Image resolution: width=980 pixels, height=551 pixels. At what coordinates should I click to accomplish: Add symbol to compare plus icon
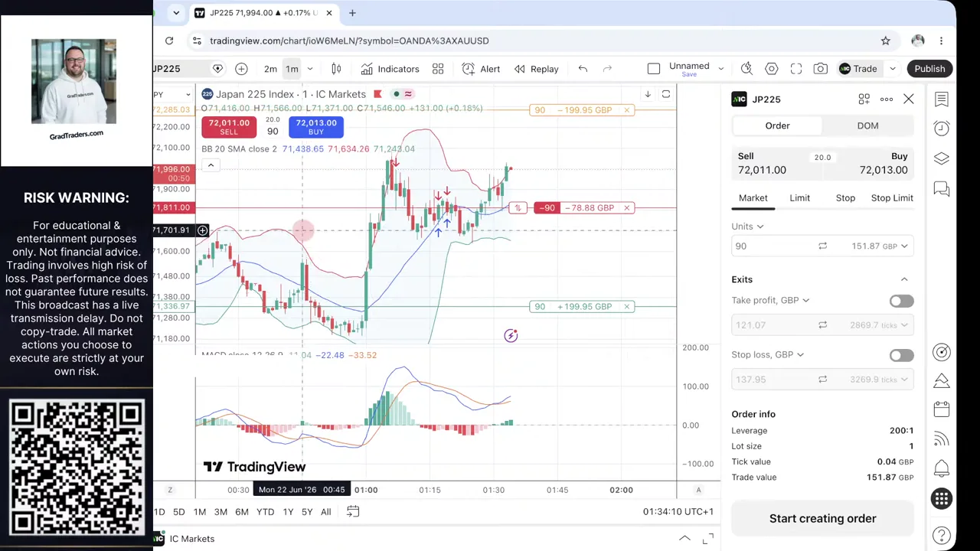click(241, 69)
